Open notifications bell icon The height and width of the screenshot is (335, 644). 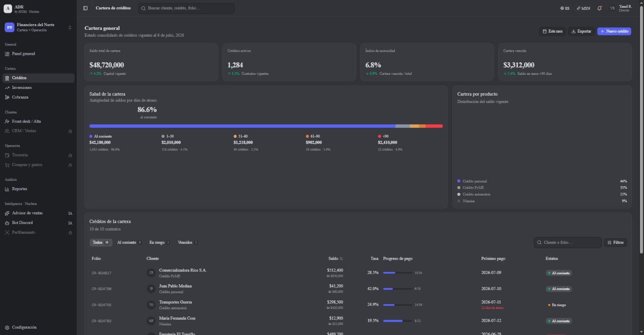tap(599, 8)
